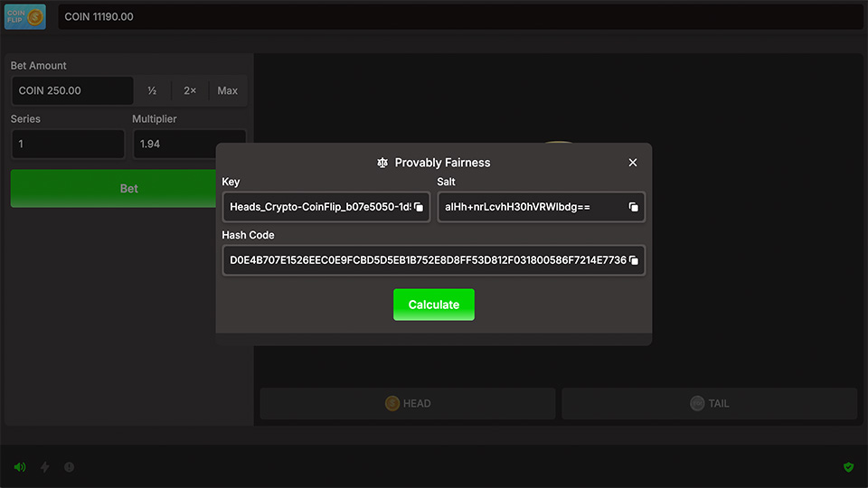The image size is (868, 488).
Task: Click the silver coin icon beside TAIL
Action: click(x=697, y=403)
